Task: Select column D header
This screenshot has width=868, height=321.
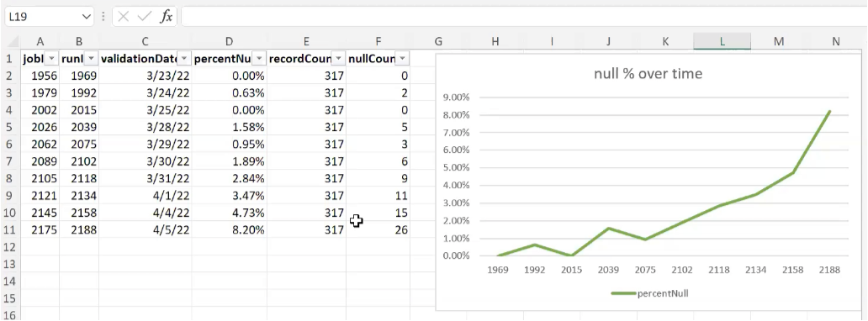Action: (x=229, y=41)
